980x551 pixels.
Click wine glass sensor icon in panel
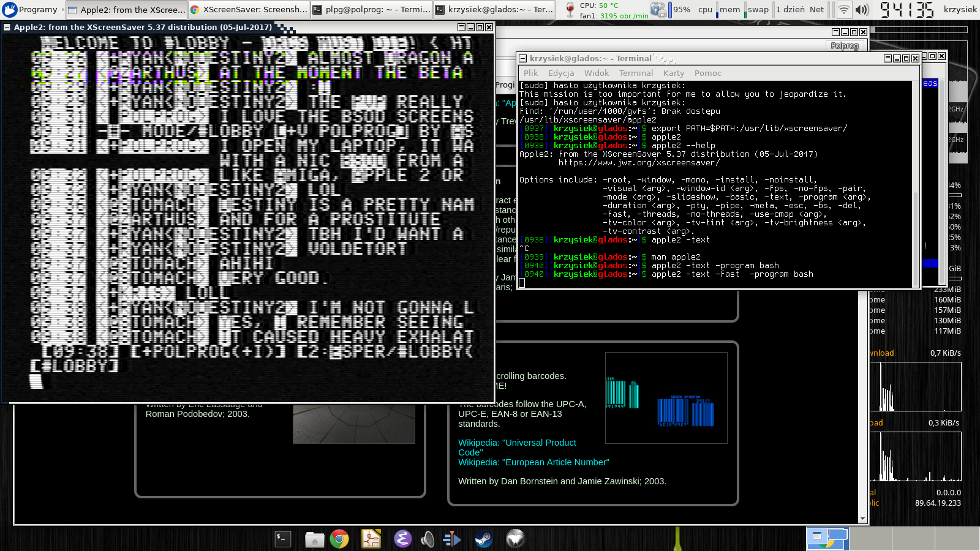pos(570,9)
